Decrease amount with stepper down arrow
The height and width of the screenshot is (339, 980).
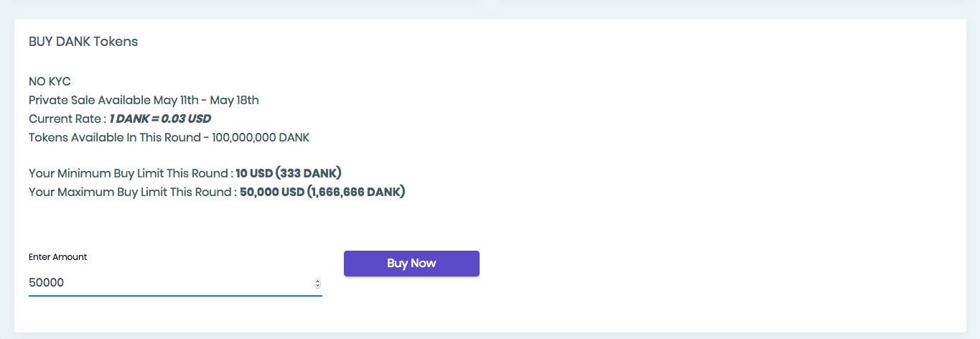tap(317, 287)
